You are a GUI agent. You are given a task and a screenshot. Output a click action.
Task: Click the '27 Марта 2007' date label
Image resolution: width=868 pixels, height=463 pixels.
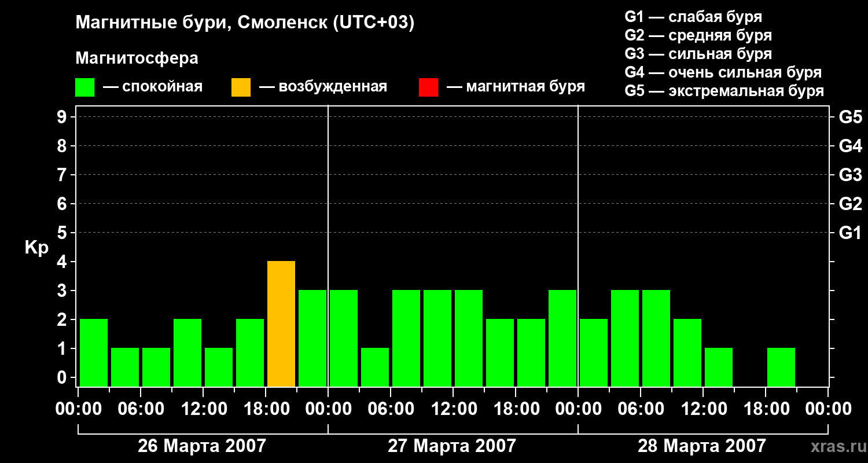click(x=452, y=446)
